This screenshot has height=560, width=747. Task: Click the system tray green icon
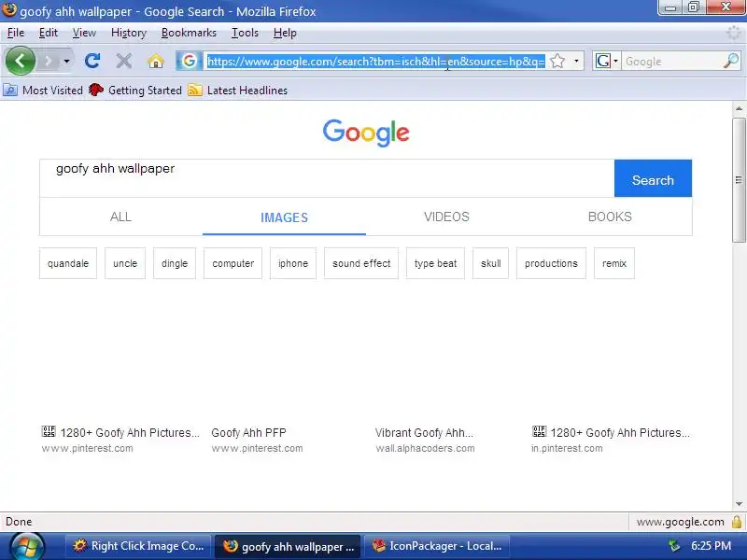(674, 546)
